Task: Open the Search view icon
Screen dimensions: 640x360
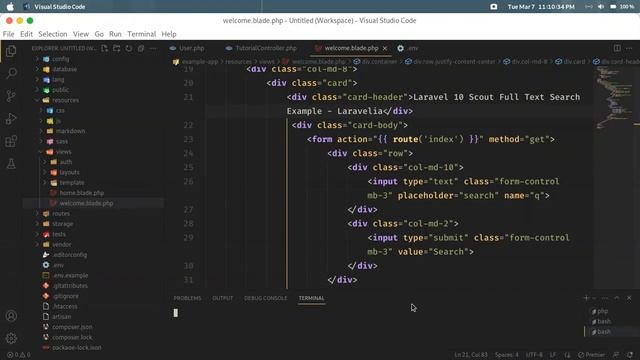Action: tap(11, 73)
